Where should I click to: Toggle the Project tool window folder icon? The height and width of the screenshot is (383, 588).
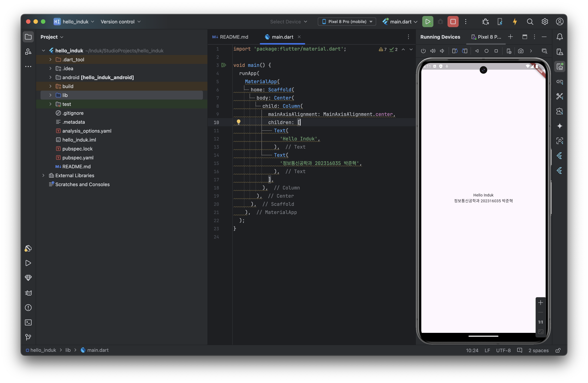pos(28,37)
